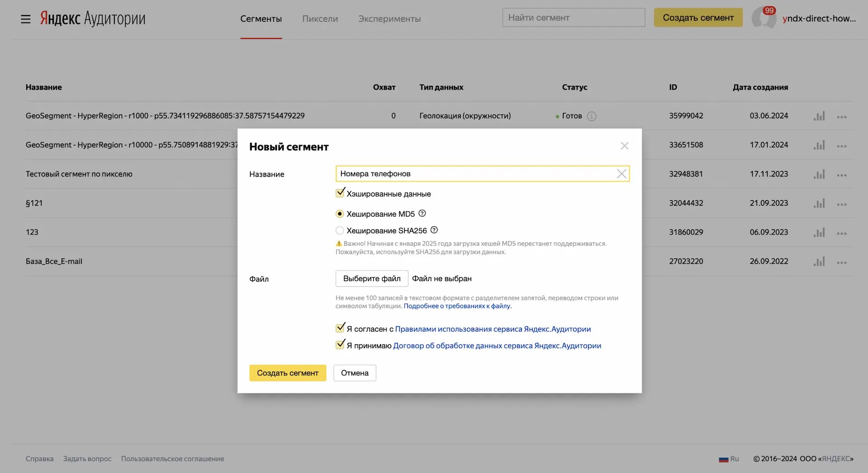The height and width of the screenshot is (473, 868).
Task: Clear the segment name field
Action: 622,174
